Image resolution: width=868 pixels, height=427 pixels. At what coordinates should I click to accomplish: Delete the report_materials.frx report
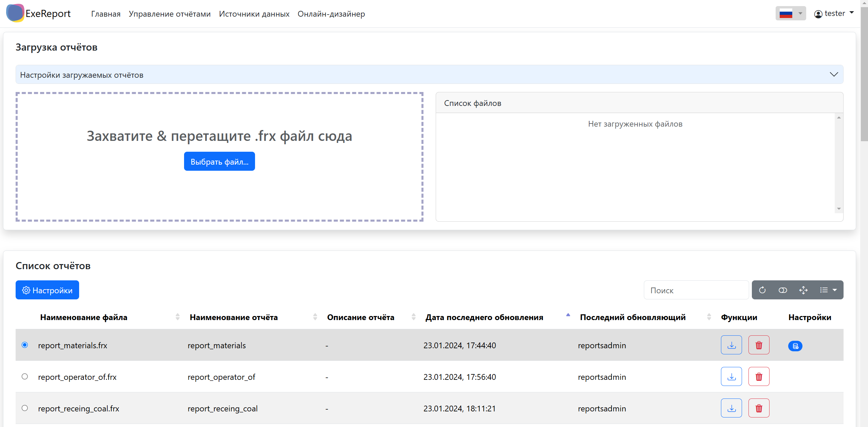[759, 345]
